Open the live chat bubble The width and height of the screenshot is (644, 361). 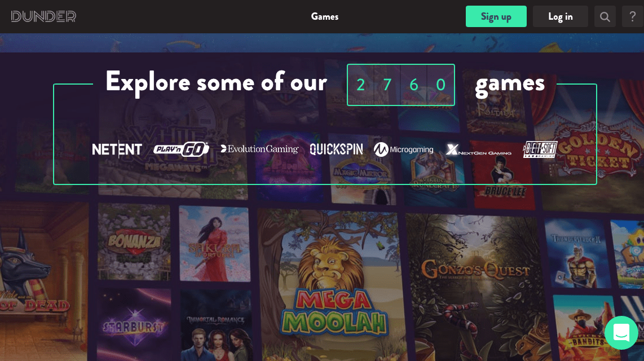[x=621, y=333]
